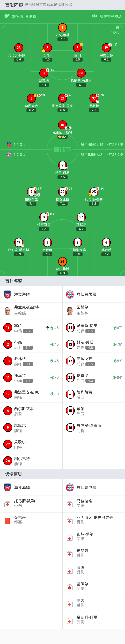Viewport: 125px width, 644px height.
Task: Click Kim Min-jae's number 3 jersey
Action: [47, 242]
